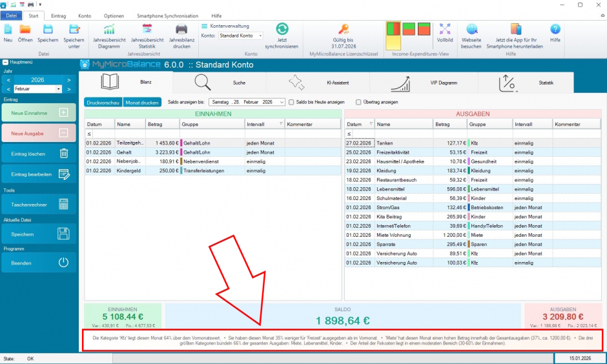Click Jetzt synchronisieren sync icon
This screenshot has width=607, height=364.
pyautogui.click(x=282, y=29)
